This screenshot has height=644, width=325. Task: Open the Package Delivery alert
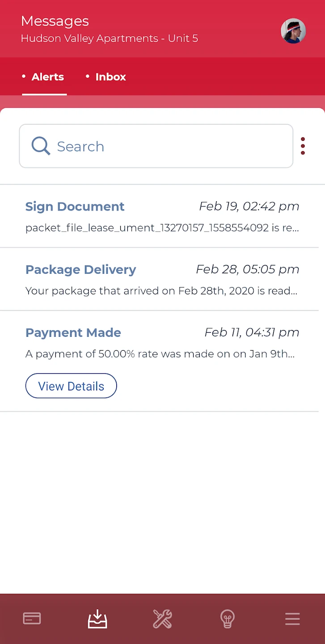point(80,270)
